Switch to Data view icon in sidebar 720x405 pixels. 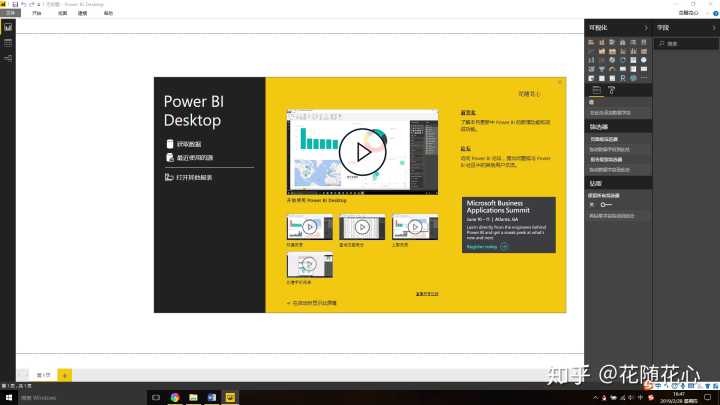[8, 44]
